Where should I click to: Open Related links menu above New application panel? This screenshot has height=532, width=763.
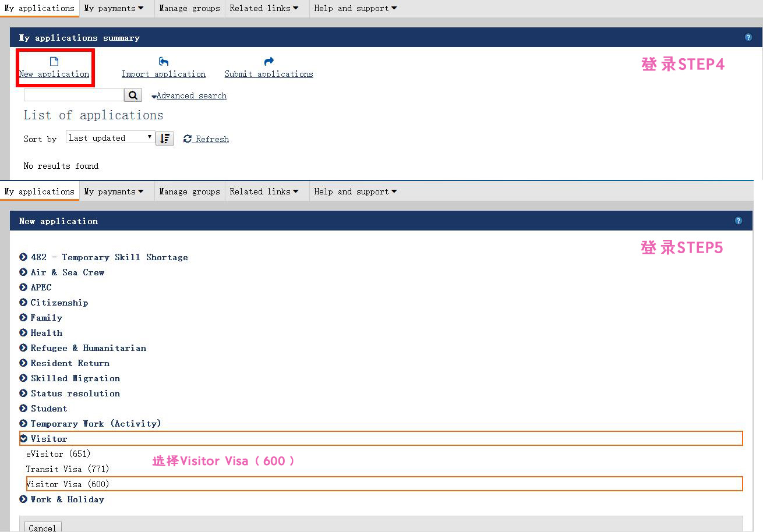click(264, 191)
